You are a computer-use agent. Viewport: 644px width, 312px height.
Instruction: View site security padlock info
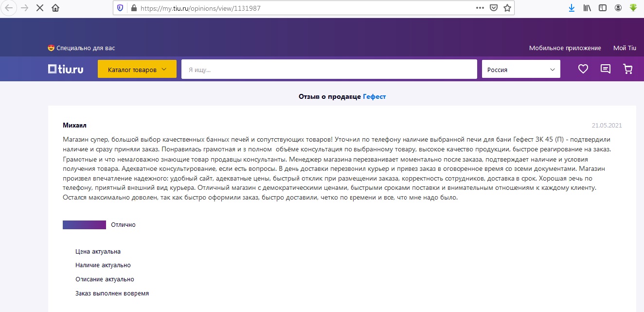pos(133,8)
